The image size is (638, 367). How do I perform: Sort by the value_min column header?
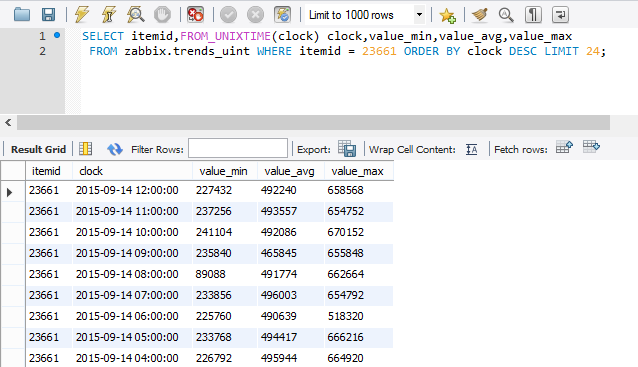click(225, 171)
